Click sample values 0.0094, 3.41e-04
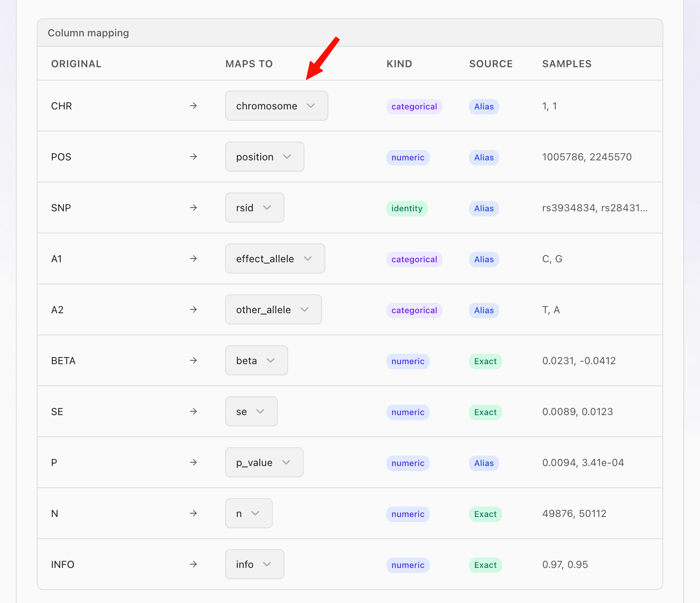 pos(583,463)
